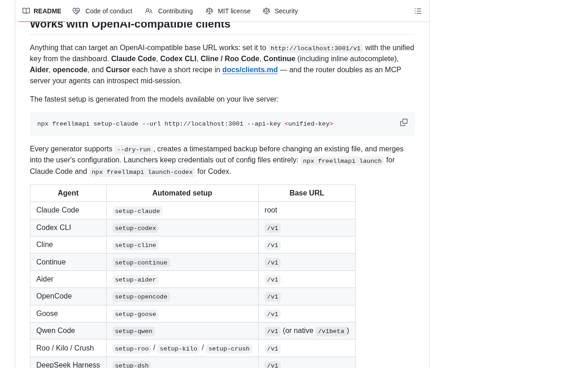Click the Aider table cell
588x368 pixels.
pos(68,279)
